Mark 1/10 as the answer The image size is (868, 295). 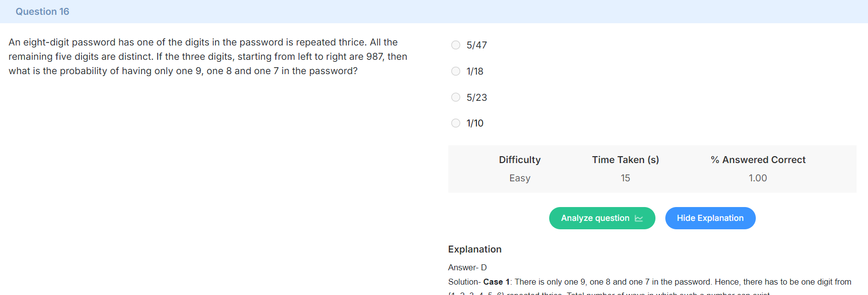tap(456, 123)
